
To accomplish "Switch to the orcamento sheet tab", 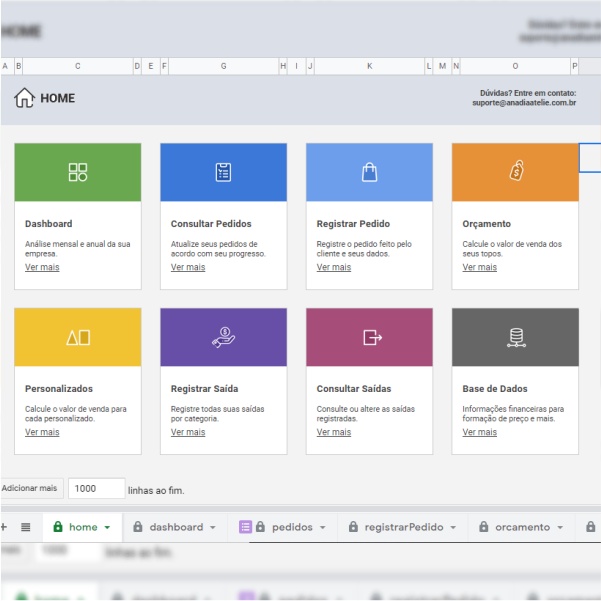I will tap(522, 527).
